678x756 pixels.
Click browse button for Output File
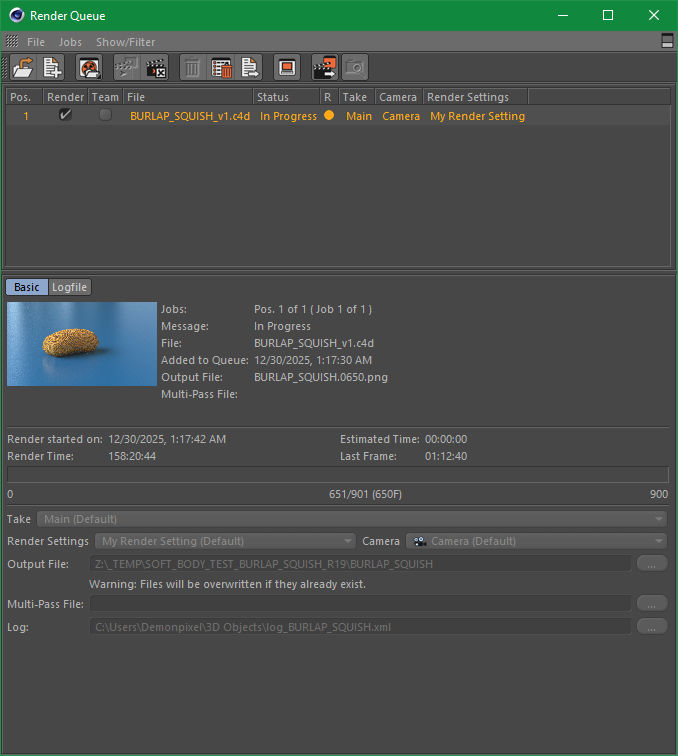pos(652,564)
